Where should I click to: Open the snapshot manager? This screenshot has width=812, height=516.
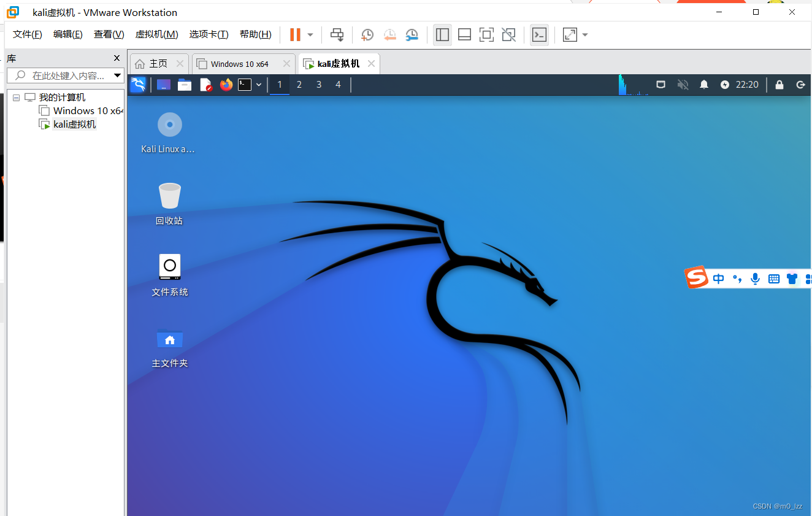point(412,35)
